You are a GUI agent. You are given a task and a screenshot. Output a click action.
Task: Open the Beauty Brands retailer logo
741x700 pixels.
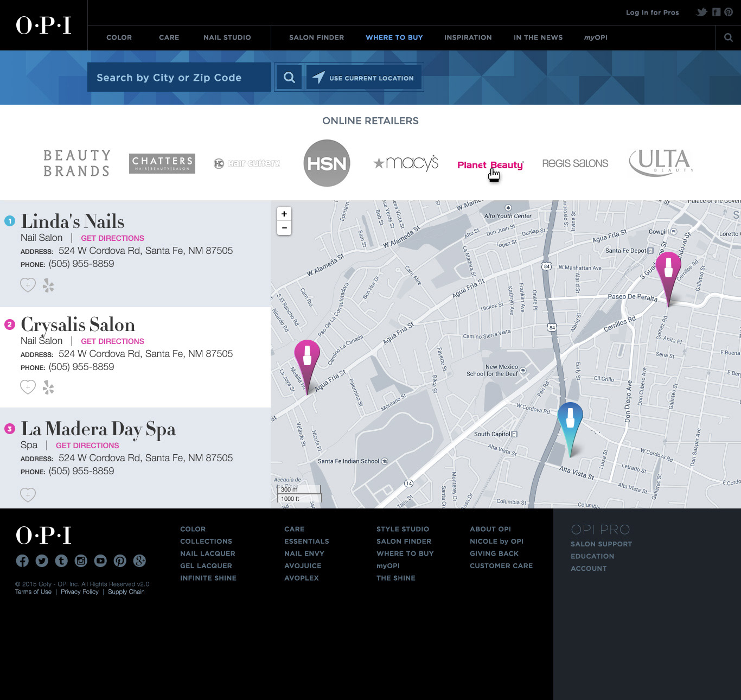[x=76, y=163]
